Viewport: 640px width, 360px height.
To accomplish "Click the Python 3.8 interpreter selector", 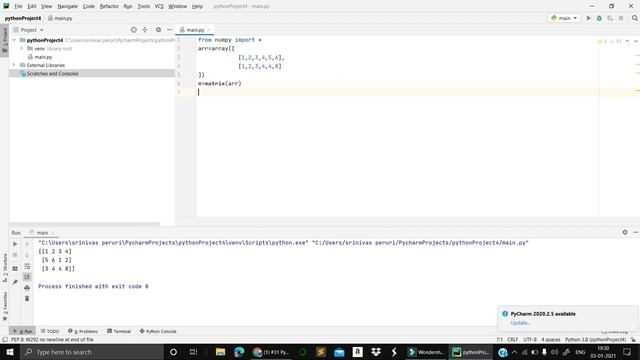I will [595, 340].
